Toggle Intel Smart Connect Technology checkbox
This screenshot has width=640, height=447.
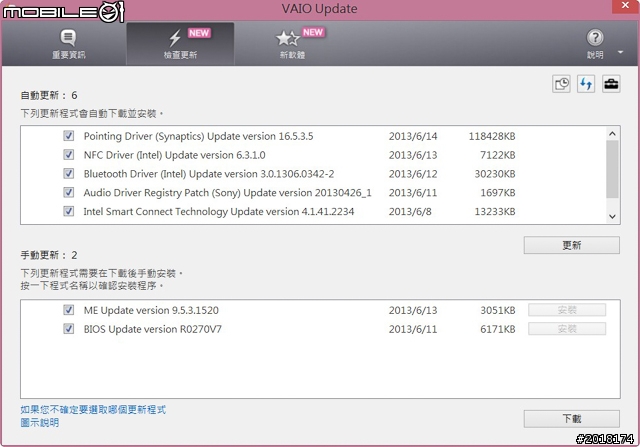pos(69,211)
